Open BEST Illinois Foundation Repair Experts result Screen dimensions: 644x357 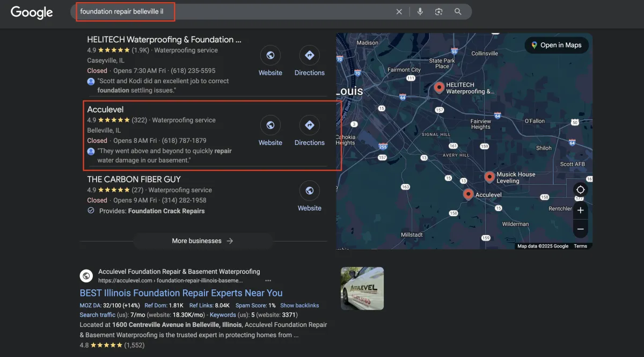[x=181, y=293]
